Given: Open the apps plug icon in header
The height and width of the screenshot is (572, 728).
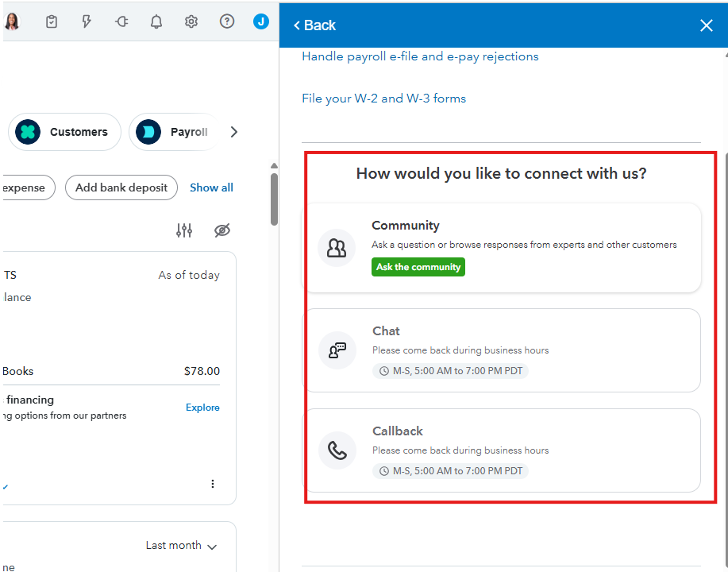Looking at the screenshot, I should [121, 21].
